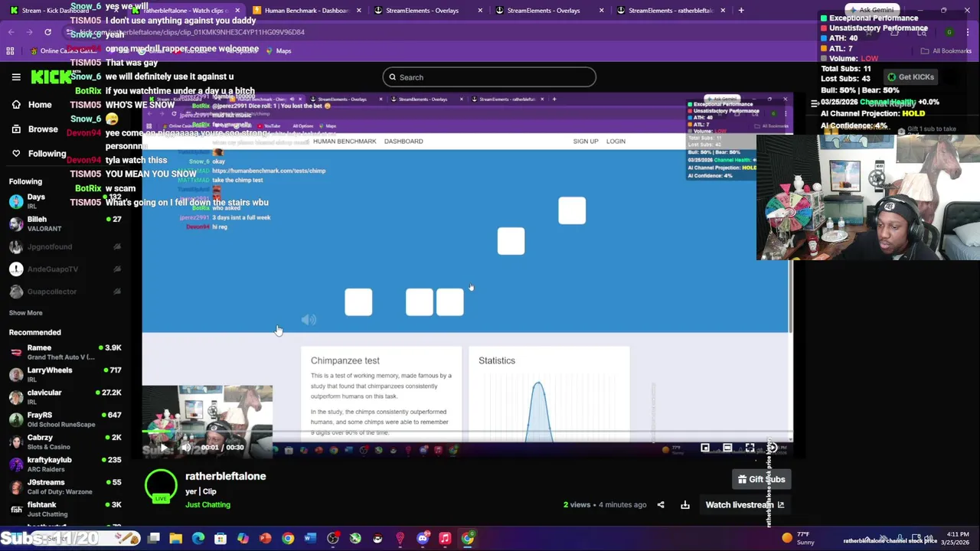The image size is (980, 551).
Task: Open followed channel Days
Action: point(65,202)
